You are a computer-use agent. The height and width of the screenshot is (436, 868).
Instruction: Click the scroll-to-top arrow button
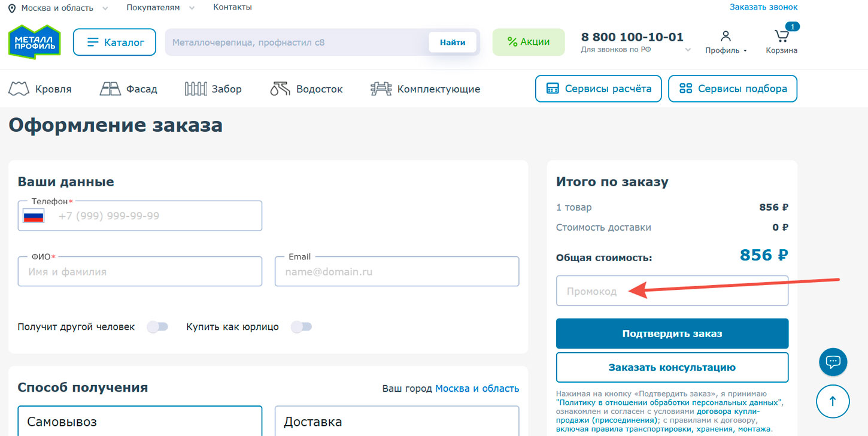(x=833, y=401)
